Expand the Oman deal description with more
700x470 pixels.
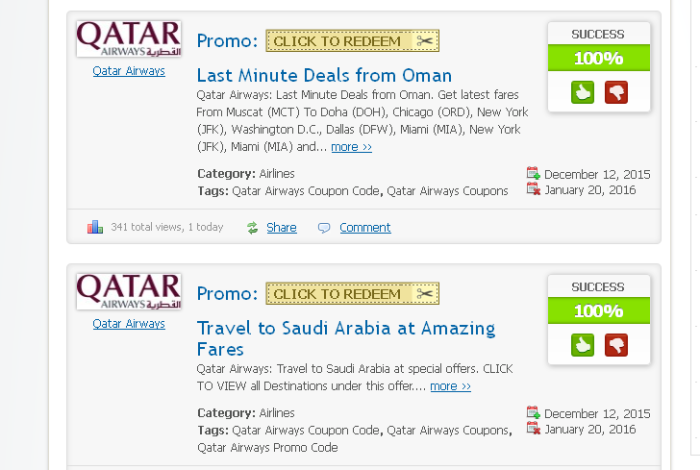(x=351, y=147)
